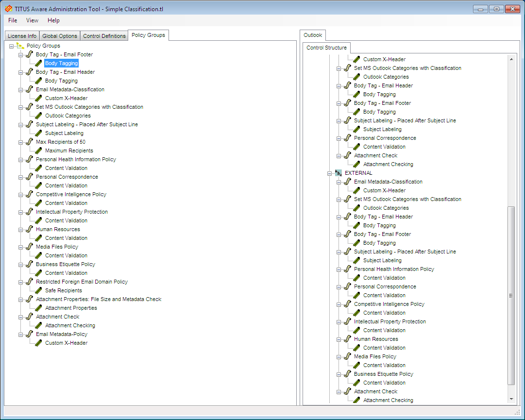Click the scroll icon beside Body Tag - Email Header in left panel
Image resolution: width=525 pixels, height=420 pixels.
point(30,71)
